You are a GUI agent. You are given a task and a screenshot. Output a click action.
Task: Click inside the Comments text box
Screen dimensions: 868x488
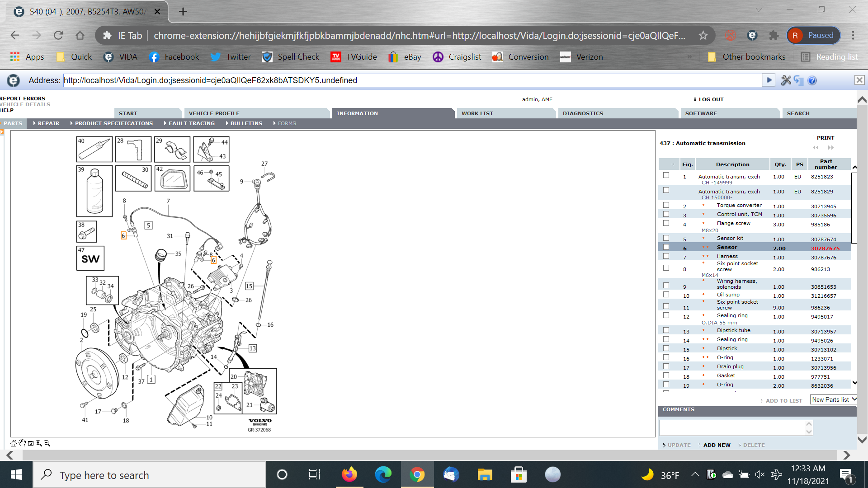tap(732, 427)
